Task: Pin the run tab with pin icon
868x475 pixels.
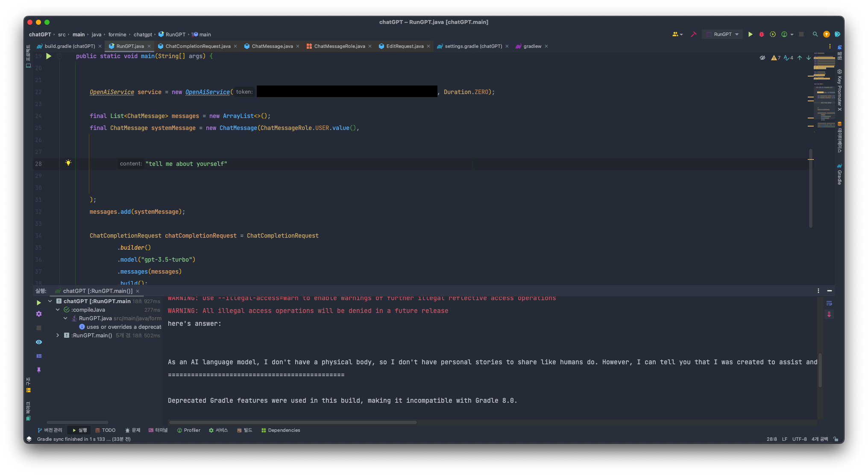Action: [x=39, y=370]
